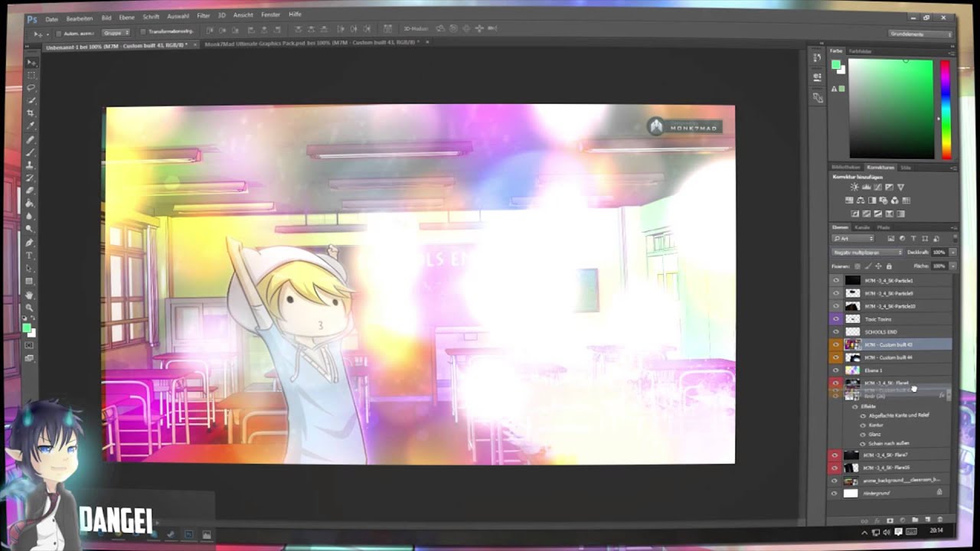
Task: Open the Art layer filter dropdown
Action: 853,238
